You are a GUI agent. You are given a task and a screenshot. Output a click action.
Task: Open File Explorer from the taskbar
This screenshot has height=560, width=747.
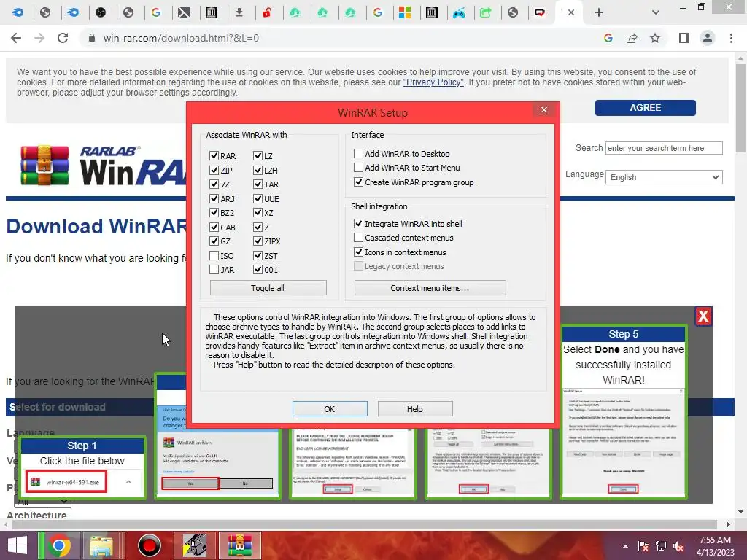[x=101, y=545]
